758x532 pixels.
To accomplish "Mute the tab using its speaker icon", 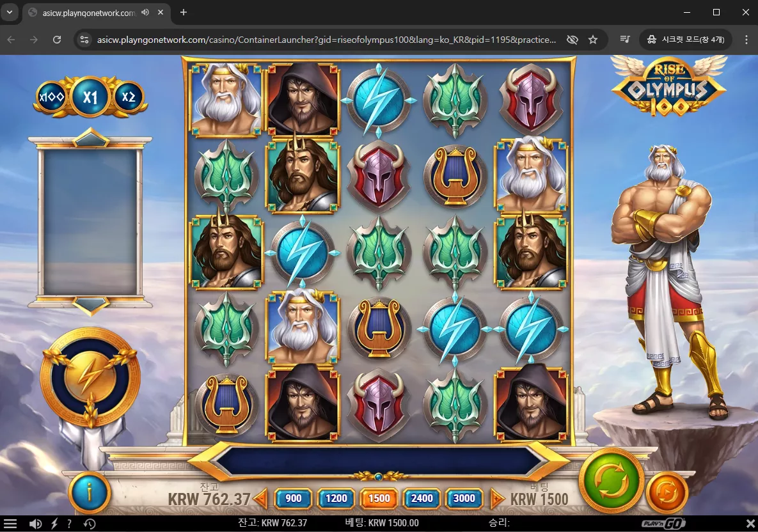I will click(145, 13).
